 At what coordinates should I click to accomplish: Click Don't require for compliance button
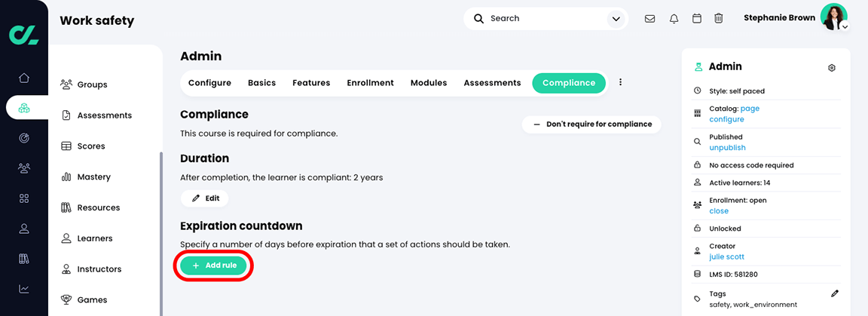pyautogui.click(x=591, y=124)
